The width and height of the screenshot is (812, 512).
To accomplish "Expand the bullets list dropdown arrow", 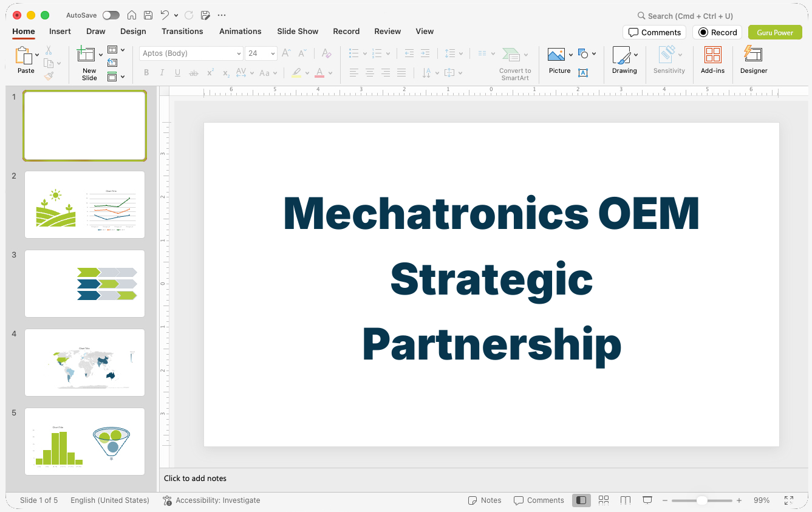I will [365, 53].
